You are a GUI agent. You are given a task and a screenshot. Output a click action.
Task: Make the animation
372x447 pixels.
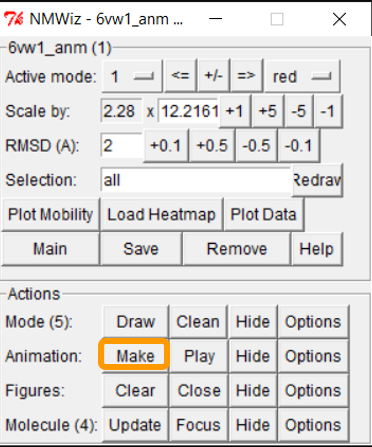(135, 356)
